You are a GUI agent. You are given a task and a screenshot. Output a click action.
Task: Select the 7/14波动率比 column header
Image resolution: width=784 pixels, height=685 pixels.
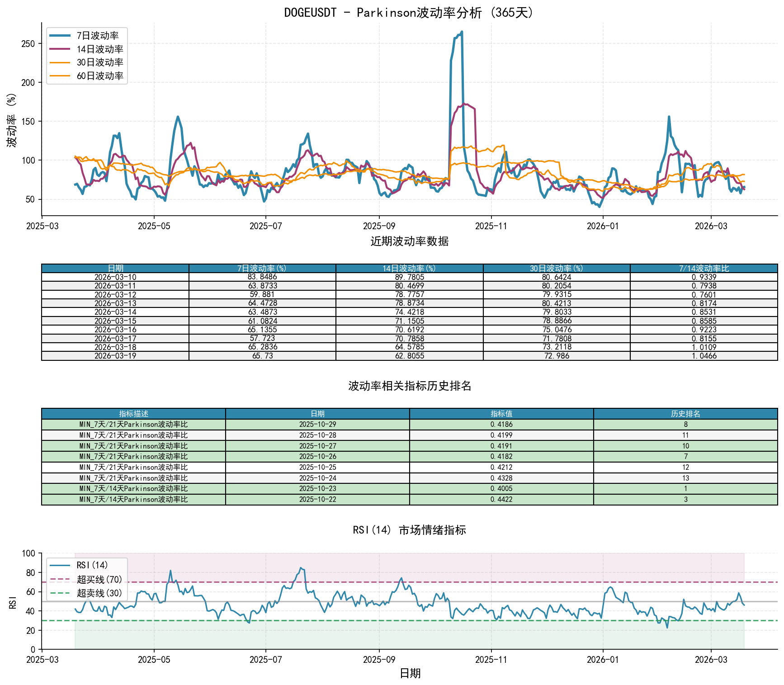704,269
